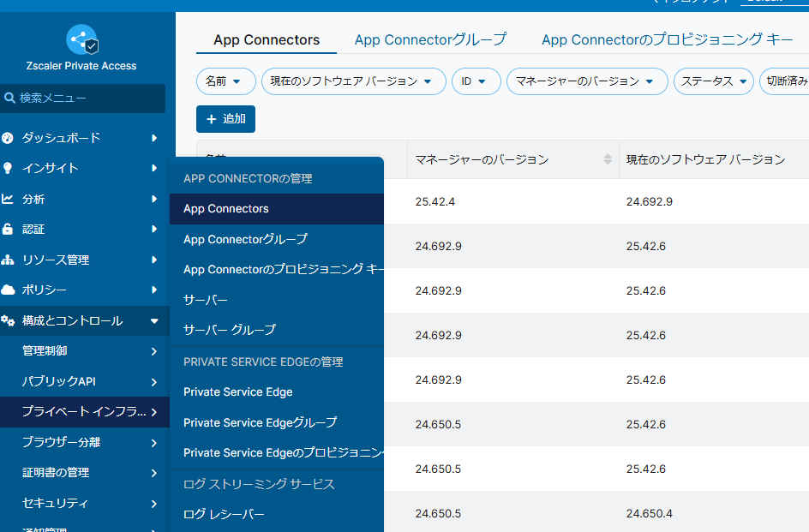Click the sort arrows on マネージャーのバージョン column
Viewport: 809px width, 532px height.
608,159
